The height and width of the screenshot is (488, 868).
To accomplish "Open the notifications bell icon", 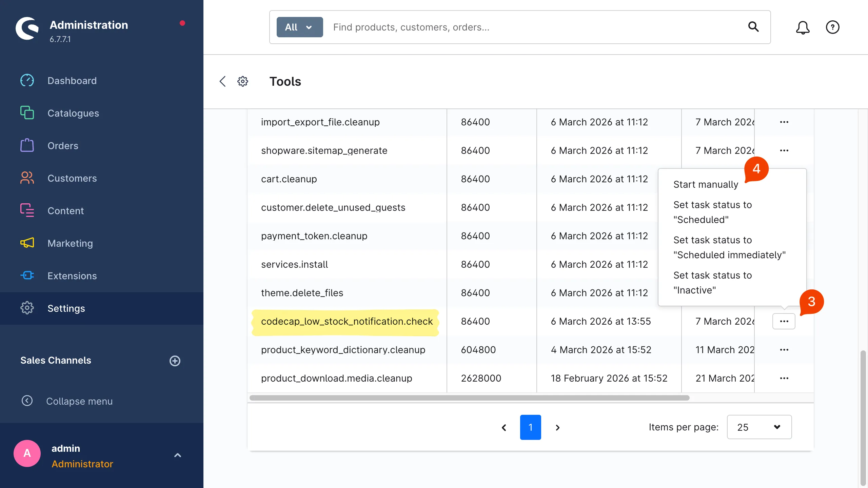I will [x=803, y=27].
